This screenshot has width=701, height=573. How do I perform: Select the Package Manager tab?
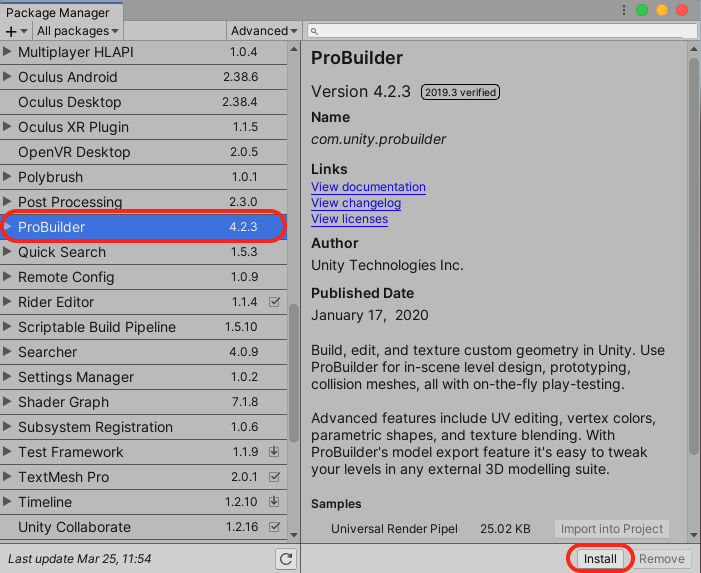coord(61,13)
